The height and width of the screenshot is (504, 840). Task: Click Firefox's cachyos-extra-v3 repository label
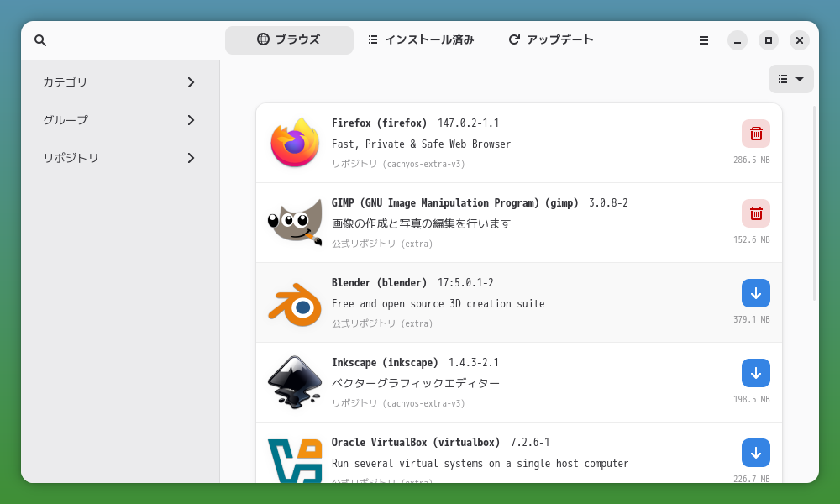click(398, 164)
